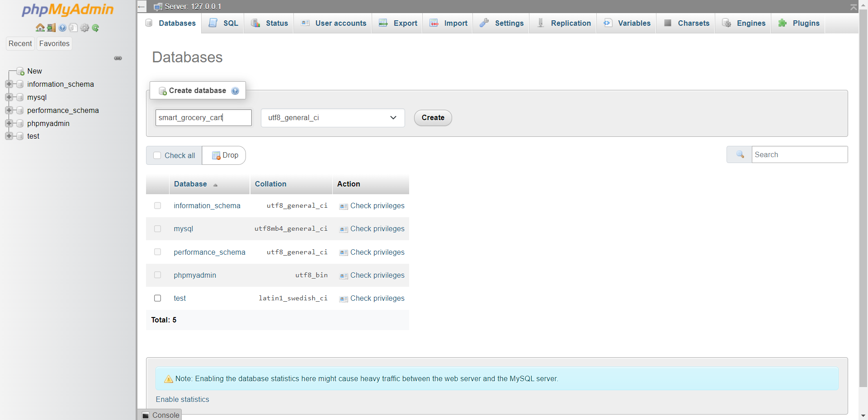Tick the Check all checkbox
The width and height of the screenshot is (868, 420).
click(x=157, y=155)
